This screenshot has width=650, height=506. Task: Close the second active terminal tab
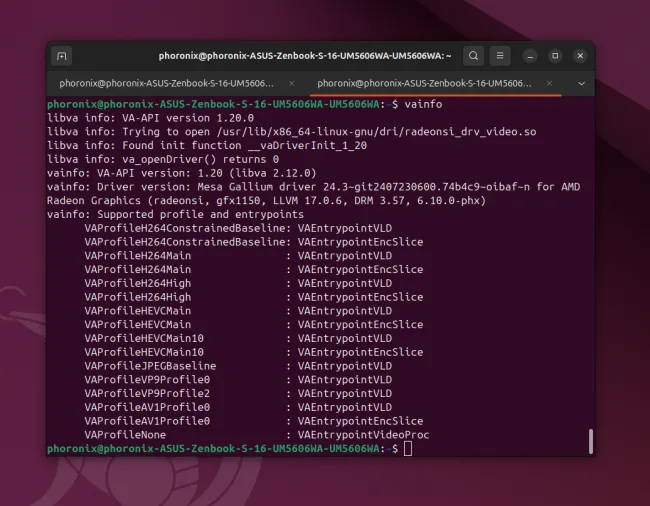pos(553,83)
